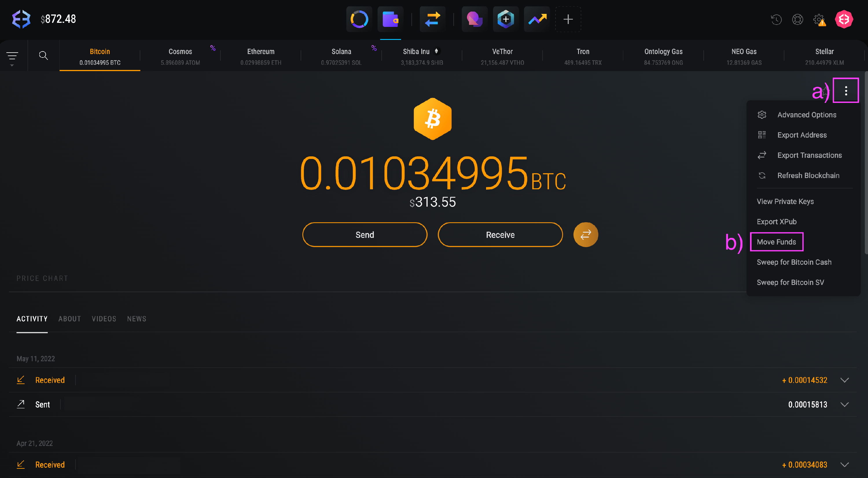Toggle percent display next to Solana
Viewport: 868px width, 478px height.
click(374, 48)
